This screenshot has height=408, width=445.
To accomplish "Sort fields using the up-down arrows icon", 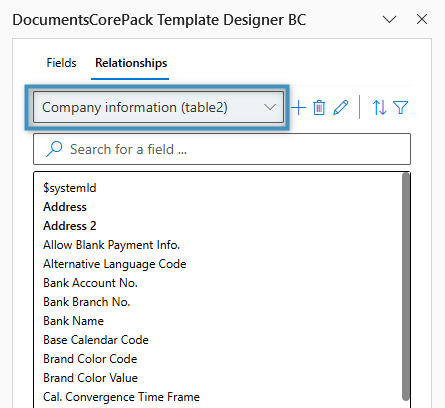I will click(379, 108).
